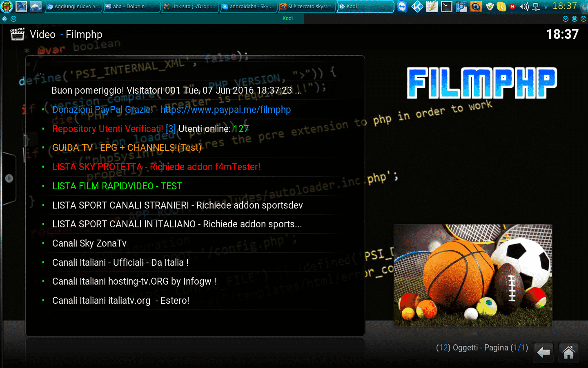588x368 pixels.
Task: Open the Android start menu launcher icon
Action: tap(7, 6)
